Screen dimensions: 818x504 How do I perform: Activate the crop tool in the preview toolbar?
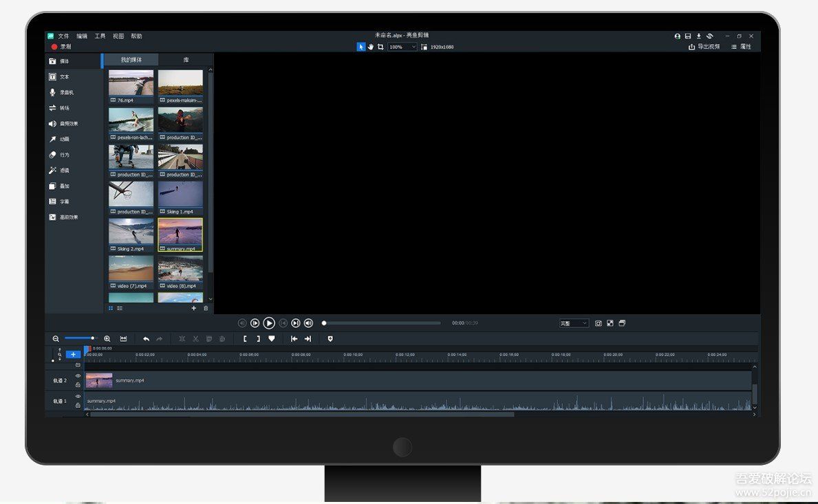(x=380, y=47)
